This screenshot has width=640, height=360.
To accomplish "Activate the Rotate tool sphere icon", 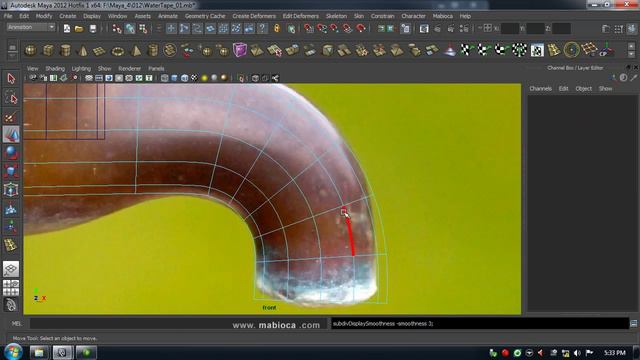I will [11, 153].
